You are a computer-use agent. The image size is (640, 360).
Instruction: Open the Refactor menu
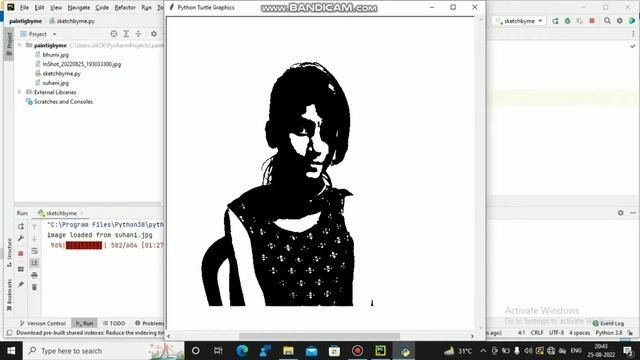125,7
